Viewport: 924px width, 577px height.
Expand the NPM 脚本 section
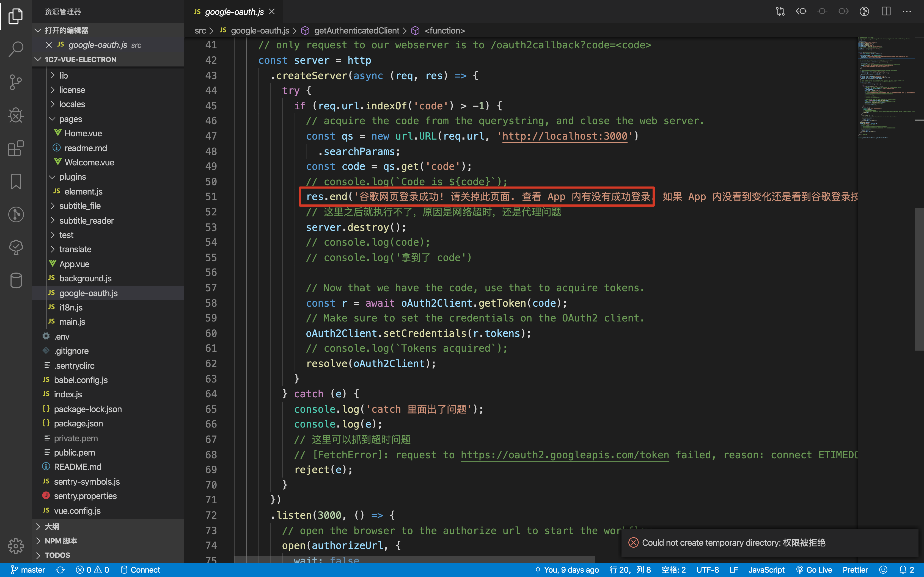click(x=61, y=541)
